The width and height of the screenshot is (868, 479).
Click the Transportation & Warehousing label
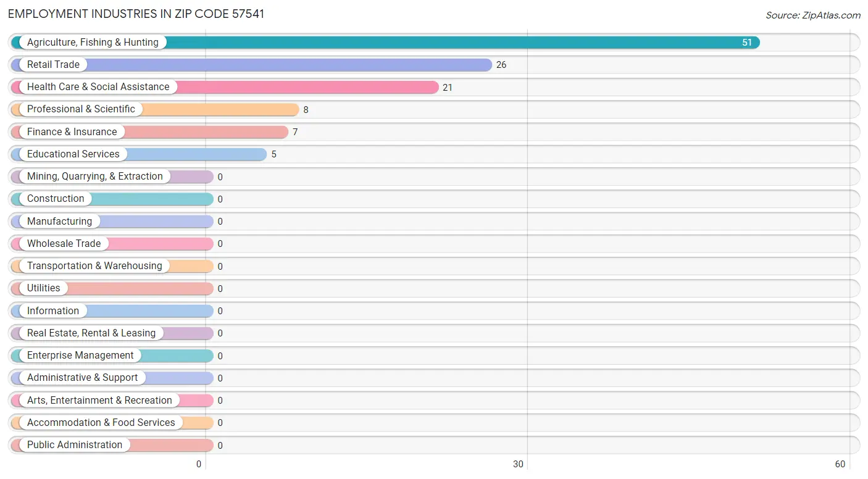tap(94, 266)
